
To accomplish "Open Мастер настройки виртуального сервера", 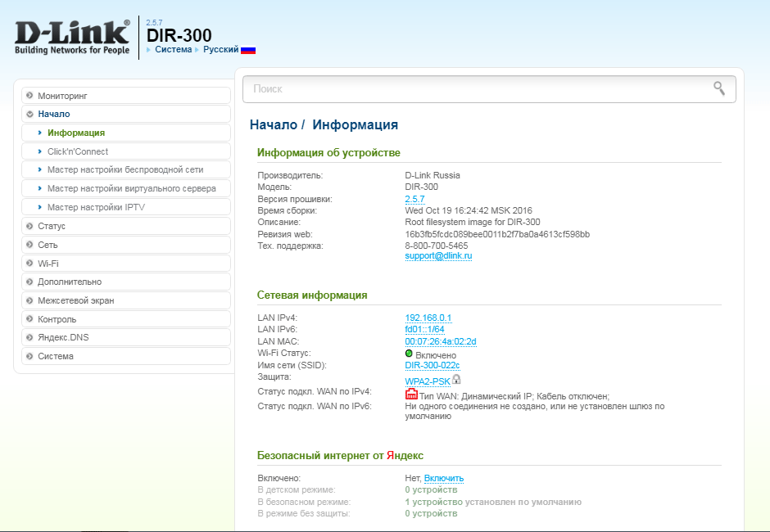I will click(x=126, y=188).
